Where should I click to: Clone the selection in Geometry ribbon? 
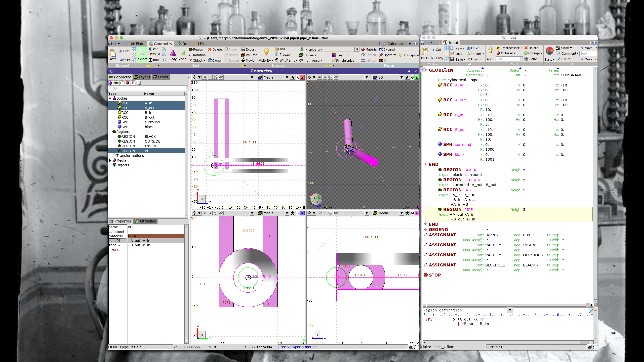point(214,60)
